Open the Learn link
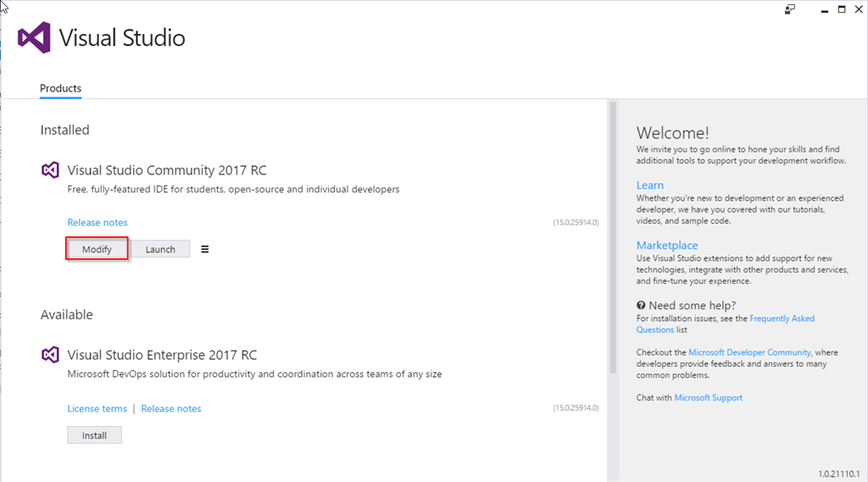The height and width of the screenshot is (482, 868). (x=650, y=185)
